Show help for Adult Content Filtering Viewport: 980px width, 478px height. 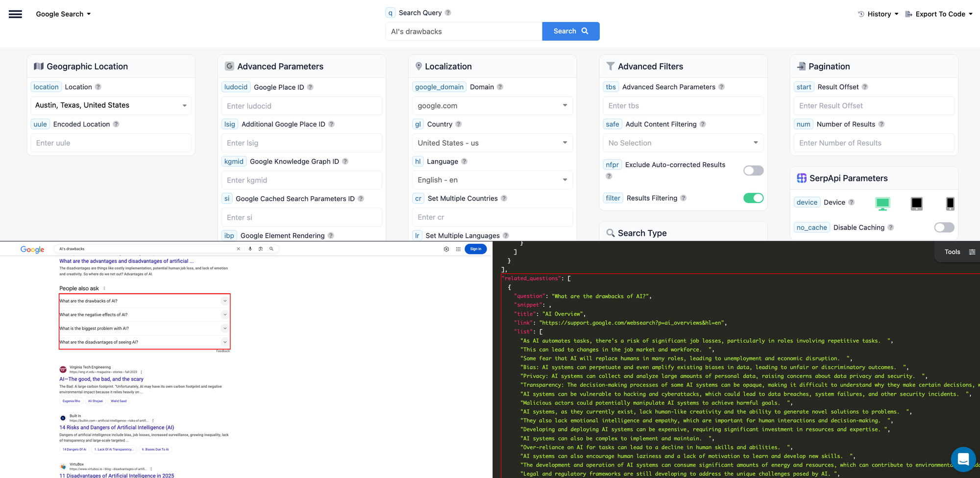703,124
